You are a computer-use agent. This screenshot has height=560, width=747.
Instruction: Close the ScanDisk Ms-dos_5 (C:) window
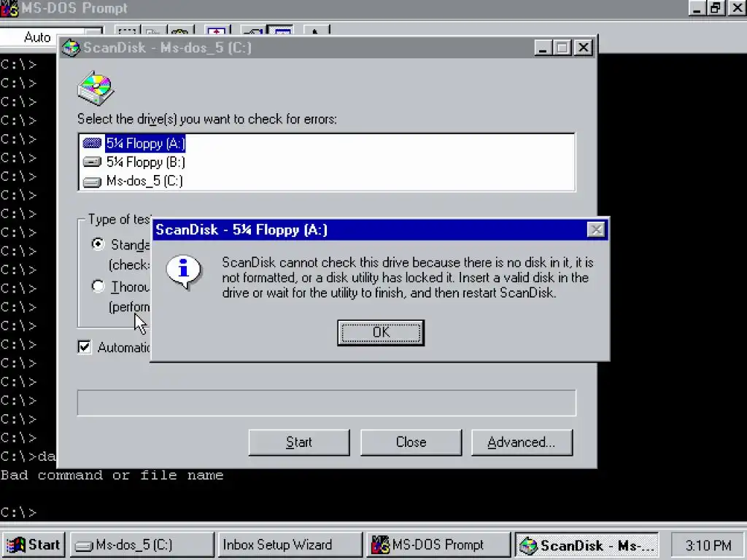click(583, 47)
